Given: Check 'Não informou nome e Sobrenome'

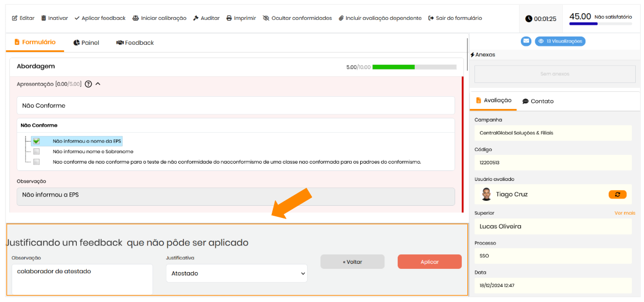Looking at the screenshot, I should pos(36,152).
